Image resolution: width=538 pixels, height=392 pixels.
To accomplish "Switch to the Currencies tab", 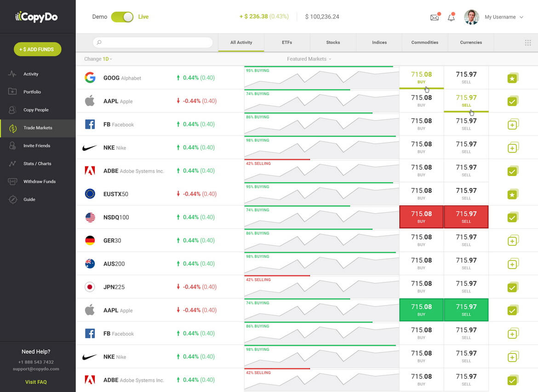I will click(x=471, y=43).
